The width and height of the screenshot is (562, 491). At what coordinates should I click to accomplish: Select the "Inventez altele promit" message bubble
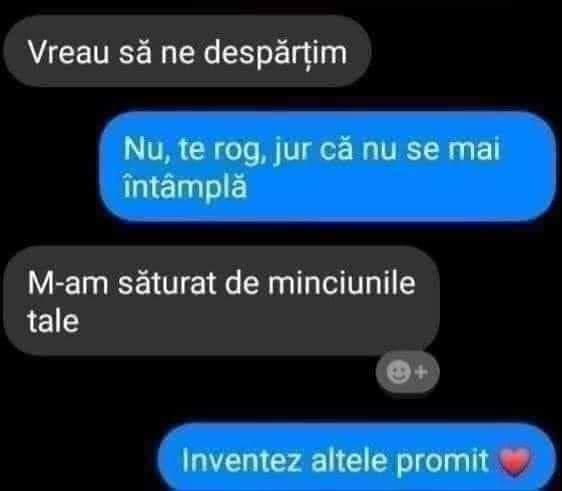(x=357, y=457)
